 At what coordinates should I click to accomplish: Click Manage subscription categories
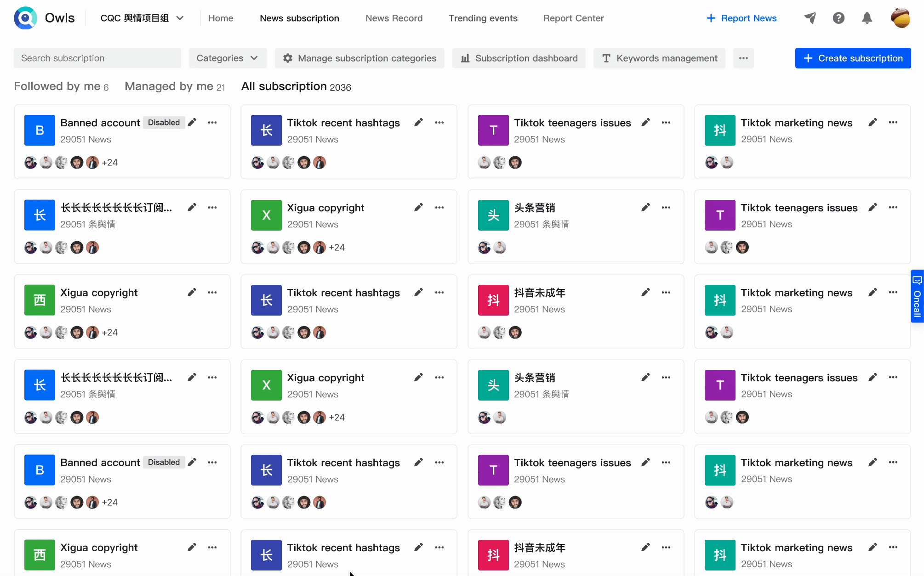coord(359,58)
